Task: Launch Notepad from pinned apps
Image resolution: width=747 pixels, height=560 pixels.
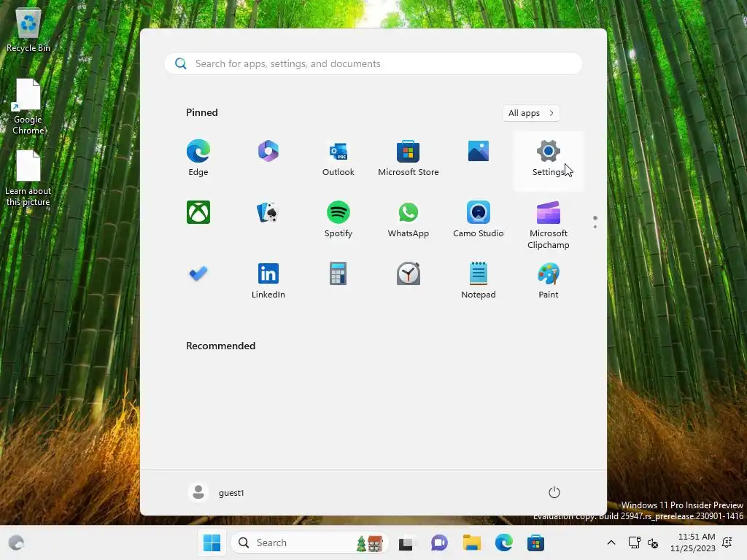Action: [479, 280]
